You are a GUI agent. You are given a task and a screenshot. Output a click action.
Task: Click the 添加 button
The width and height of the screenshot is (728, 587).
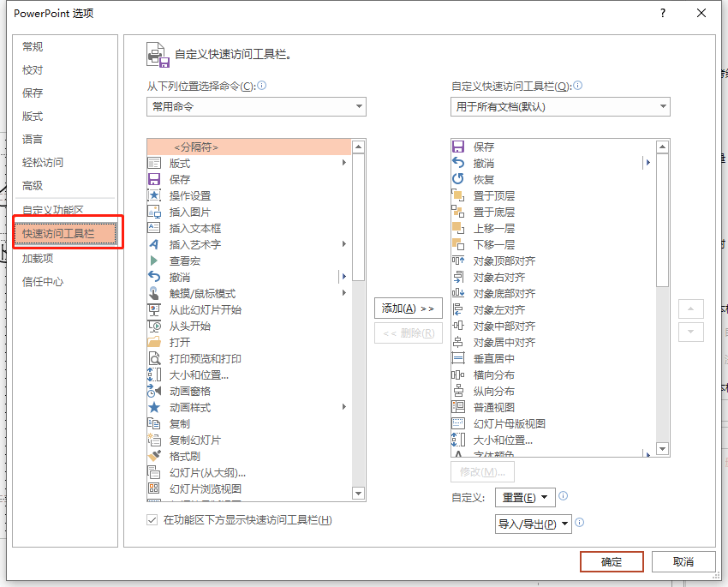pos(408,308)
